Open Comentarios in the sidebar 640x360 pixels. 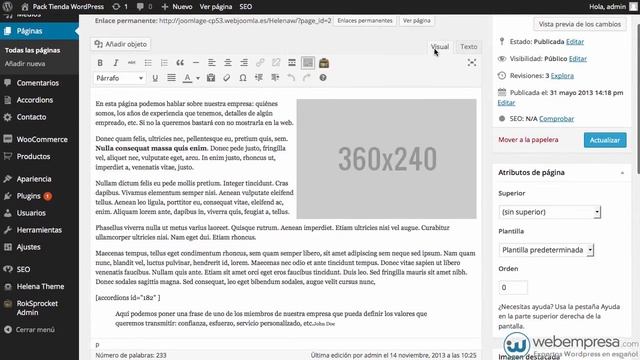click(39, 83)
